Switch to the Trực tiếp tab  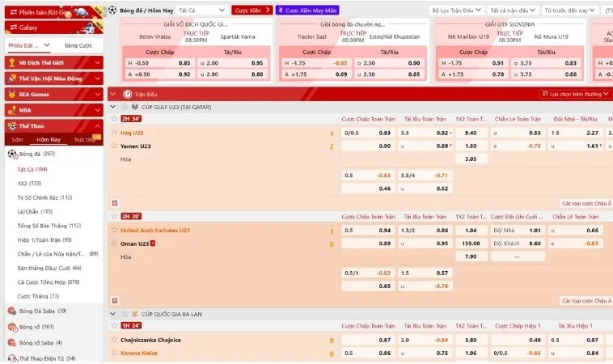click(83, 140)
